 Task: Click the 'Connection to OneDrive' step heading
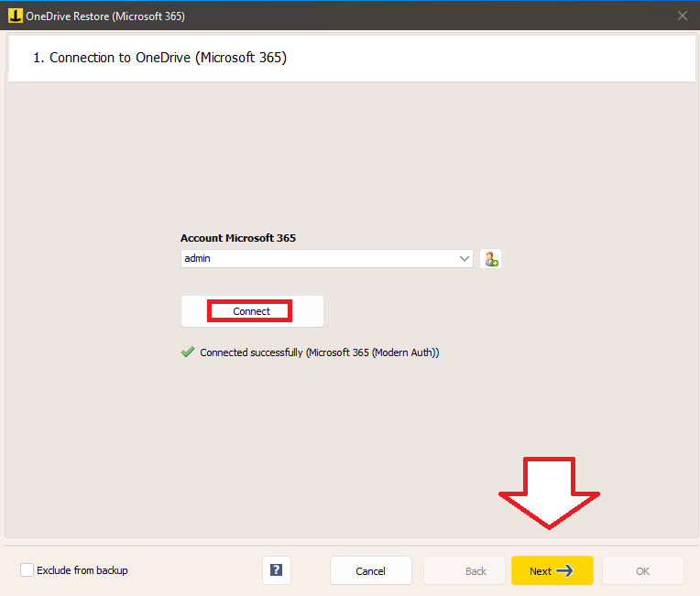coord(159,58)
